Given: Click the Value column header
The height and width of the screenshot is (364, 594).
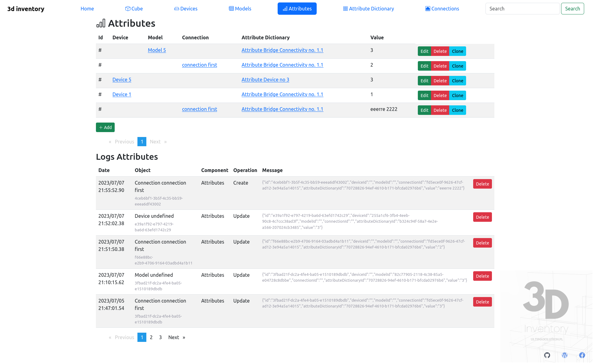Looking at the screenshot, I should pyautogui.click(x=377, y=37).
